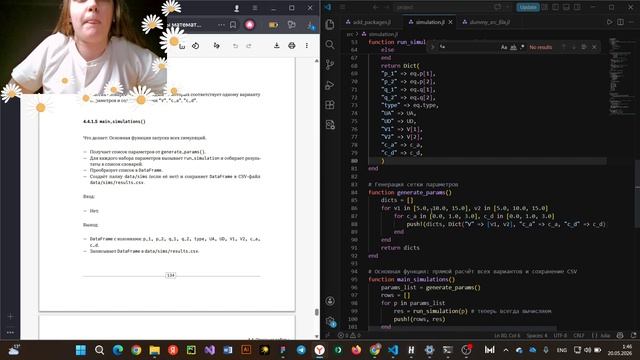Screen dimensions: 640x360
Task: Open the Explorer view in VS Code
Action: (x=330, y=24)
